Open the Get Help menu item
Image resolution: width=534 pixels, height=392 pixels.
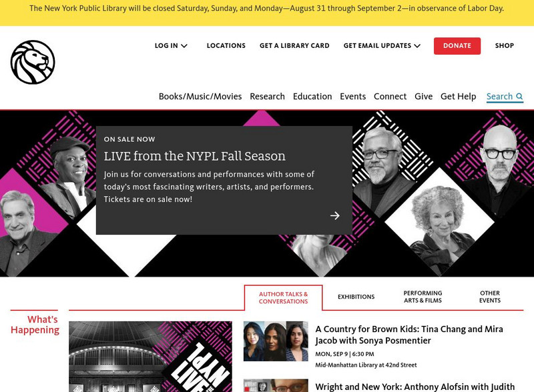tap(459, 96)
